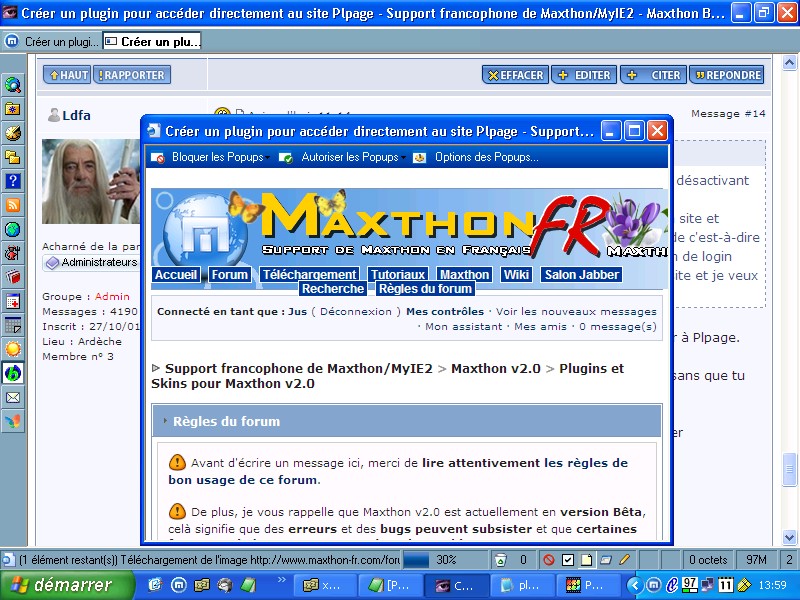Click the Options des Popups icon
Image resolution: width=800 pixels, height=600 pixels.
click(x=419, y=158)
